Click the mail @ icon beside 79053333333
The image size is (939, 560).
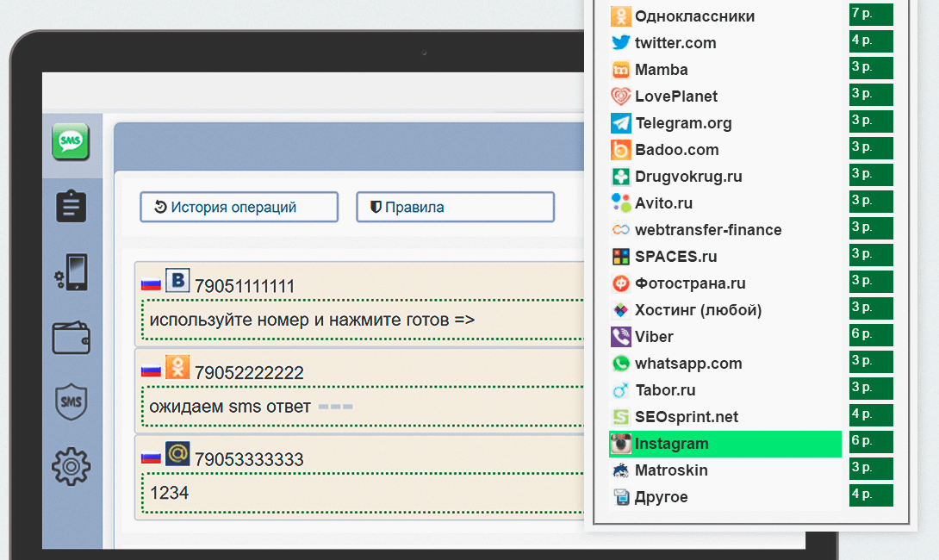click(x=177, y=453)
